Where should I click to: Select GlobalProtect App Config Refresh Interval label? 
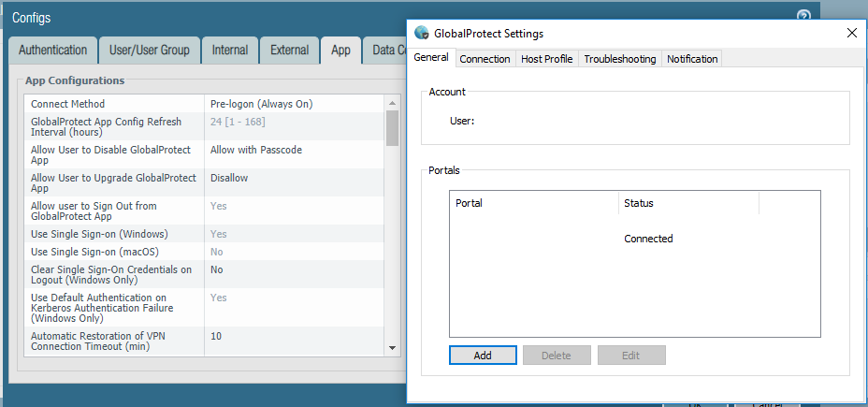point(106,127)
